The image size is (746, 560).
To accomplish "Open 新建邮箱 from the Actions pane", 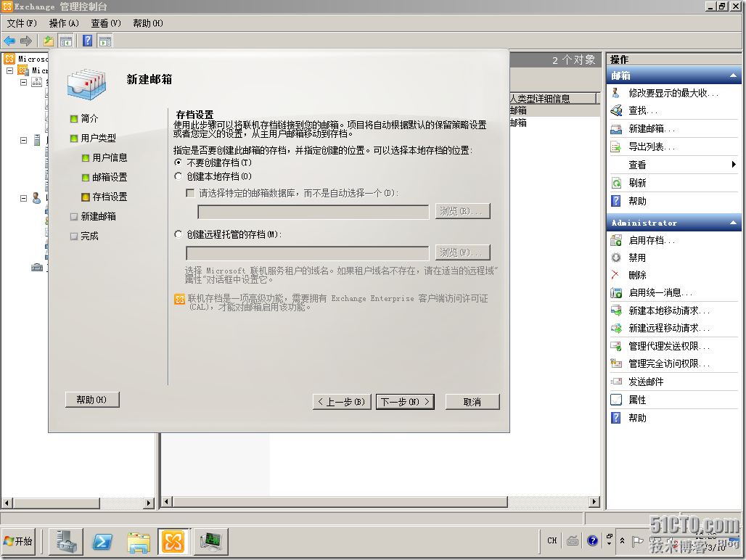I will tap(651, 128).
